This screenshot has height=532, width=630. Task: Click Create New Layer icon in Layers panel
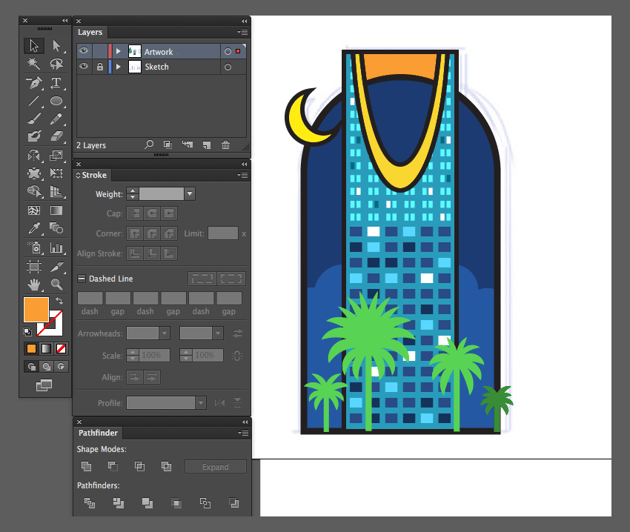(x=207, y=145)
